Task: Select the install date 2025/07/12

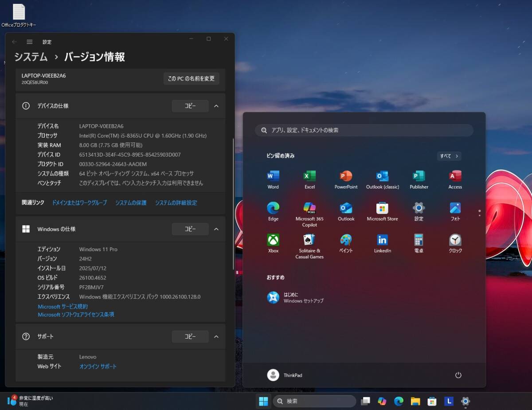Action: (x=93, y=268)
